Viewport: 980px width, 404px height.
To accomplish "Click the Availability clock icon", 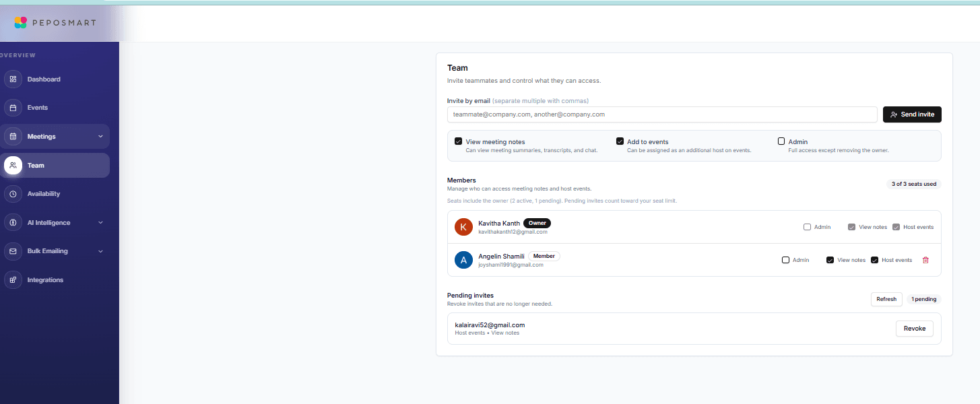I will pos(13,194).
